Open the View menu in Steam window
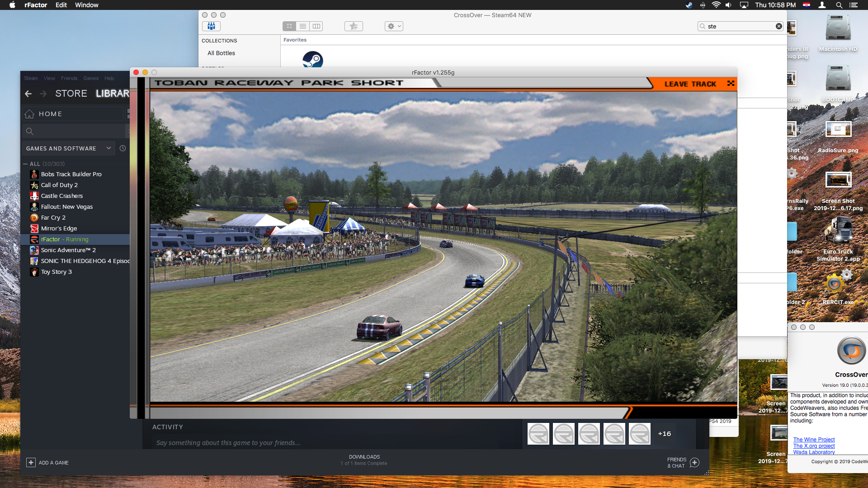Image resolution: width=868 pixels, height=488 pixels. click(x=49, y=78)
